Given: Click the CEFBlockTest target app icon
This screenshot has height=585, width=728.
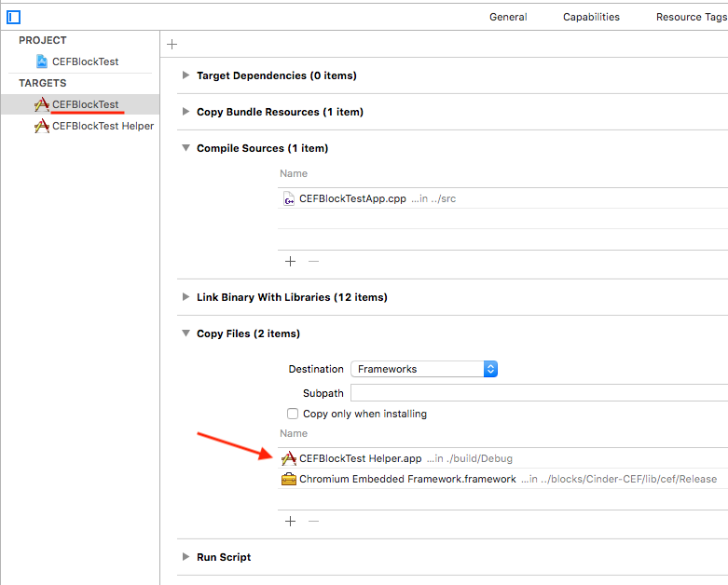Looking at the screenshot, I should click(x=42, y=104).
